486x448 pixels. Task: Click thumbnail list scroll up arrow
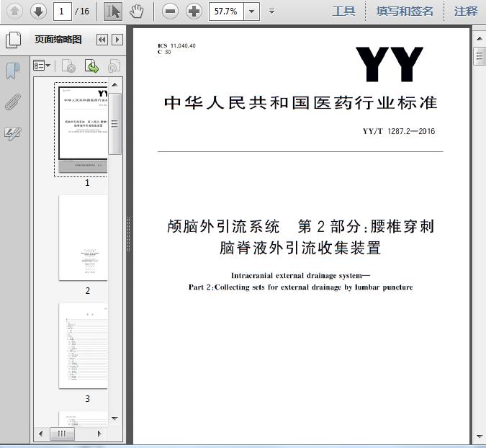[x=114, y=85]
